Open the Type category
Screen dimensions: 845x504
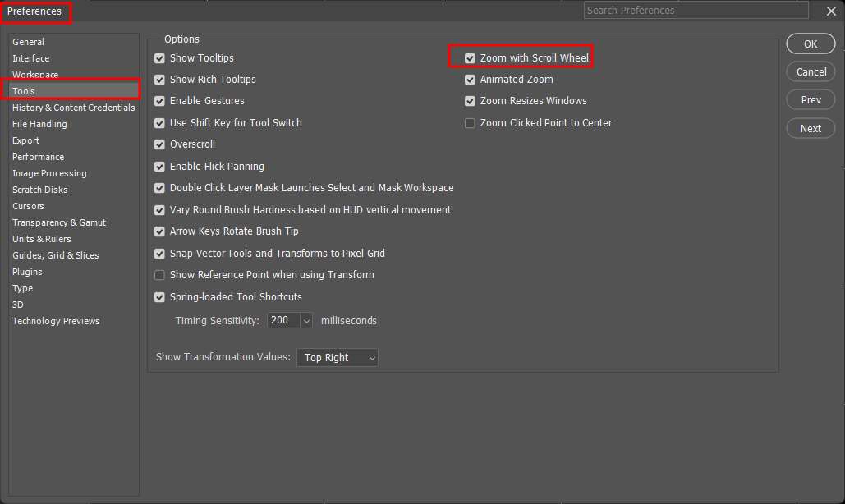click(23, 288)
